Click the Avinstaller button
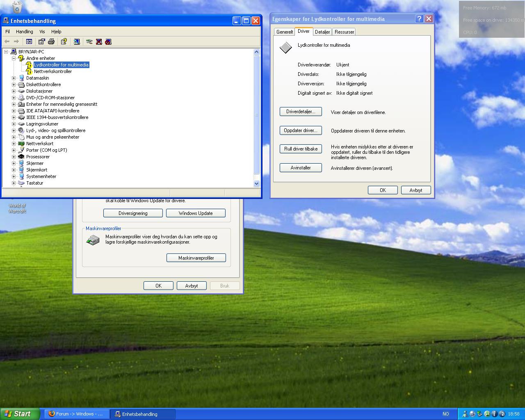This screenshot has width=525, height=420. 301,168
